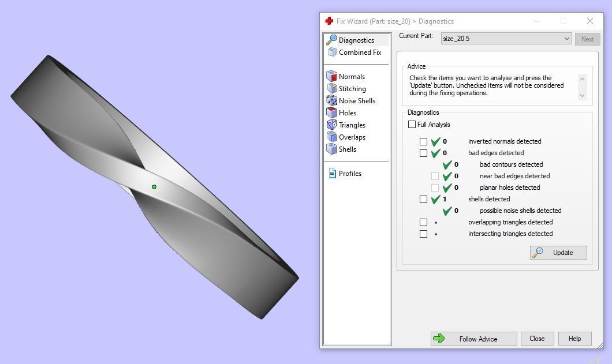The width and height of the screenshot is (612, 364).
Task: Click the Fix Wizard window title
Action: tap(395, 21)
